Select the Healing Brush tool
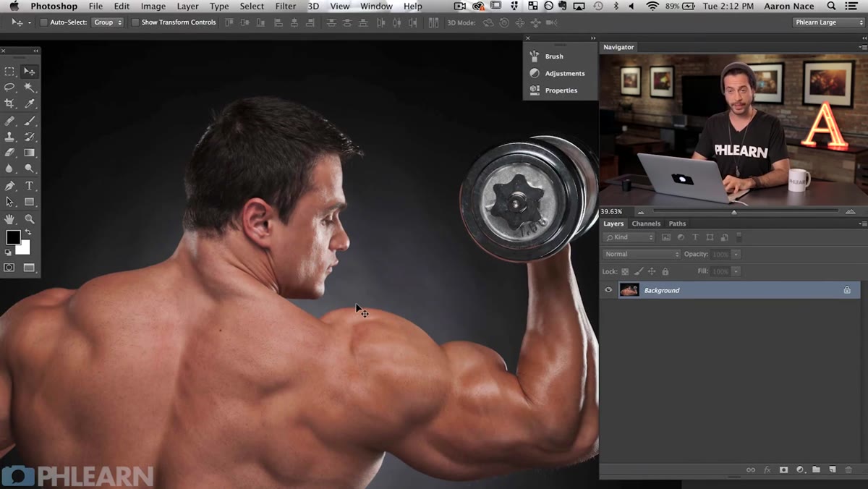This screenshot has height=489, width=868. [9, 120]
